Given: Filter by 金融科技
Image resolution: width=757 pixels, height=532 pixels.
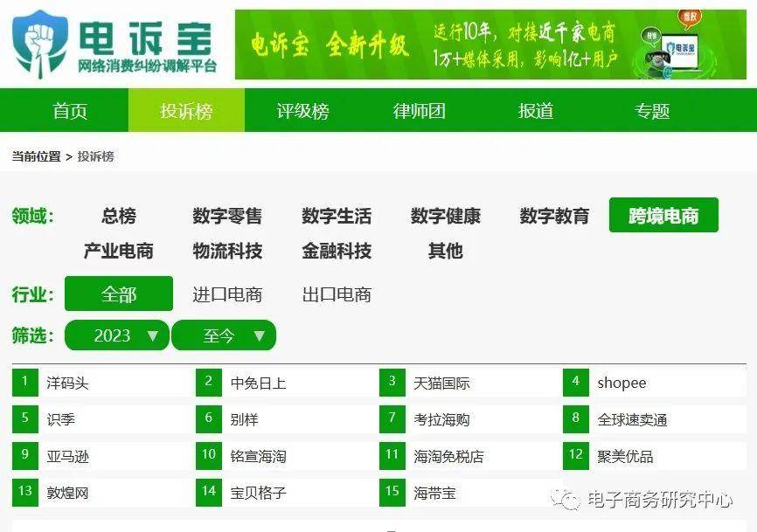Looking at the screenshot, I should 337,251.
